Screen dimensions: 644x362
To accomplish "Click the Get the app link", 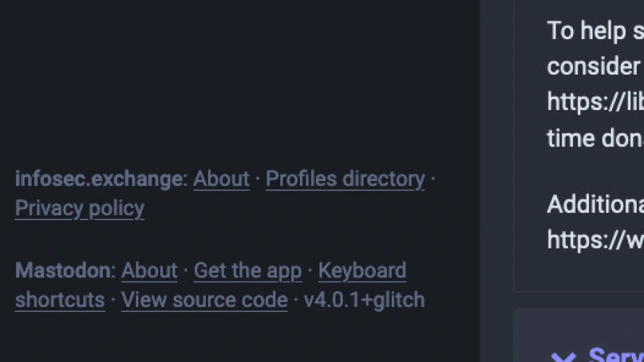I will 248,271.
